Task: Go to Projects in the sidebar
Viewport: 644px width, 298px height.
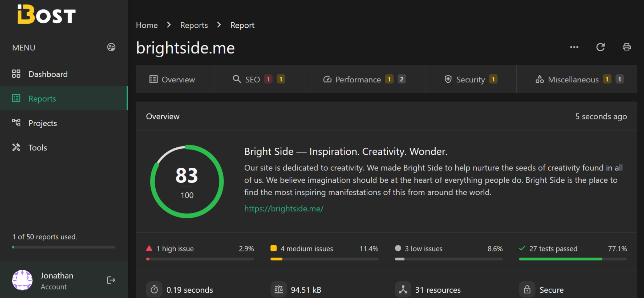Action: [64, 123]
